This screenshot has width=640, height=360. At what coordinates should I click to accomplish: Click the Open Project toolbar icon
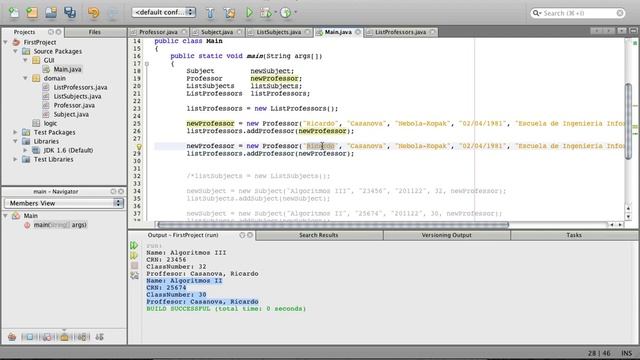tap(51, 13)
